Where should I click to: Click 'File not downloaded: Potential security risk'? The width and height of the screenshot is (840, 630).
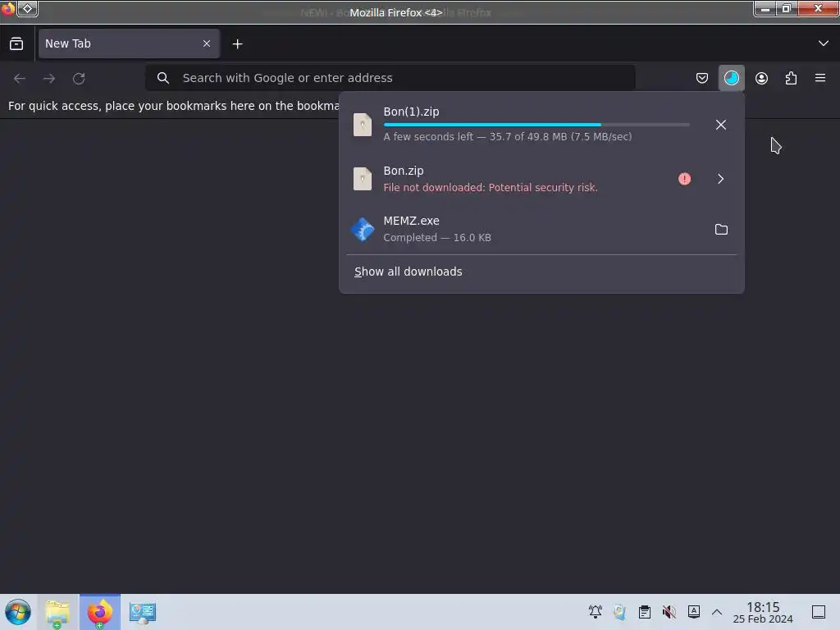491,188
